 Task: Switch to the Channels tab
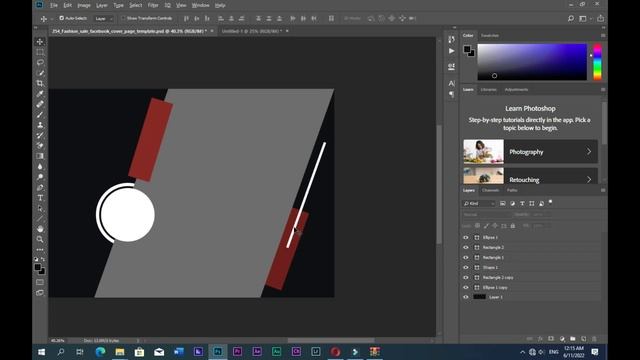tap(490, 190)
